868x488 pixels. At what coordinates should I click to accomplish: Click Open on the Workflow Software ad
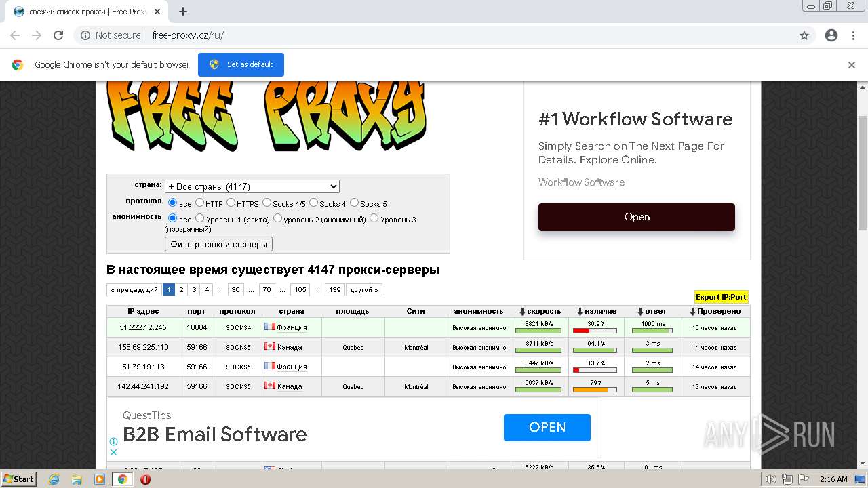637,217
